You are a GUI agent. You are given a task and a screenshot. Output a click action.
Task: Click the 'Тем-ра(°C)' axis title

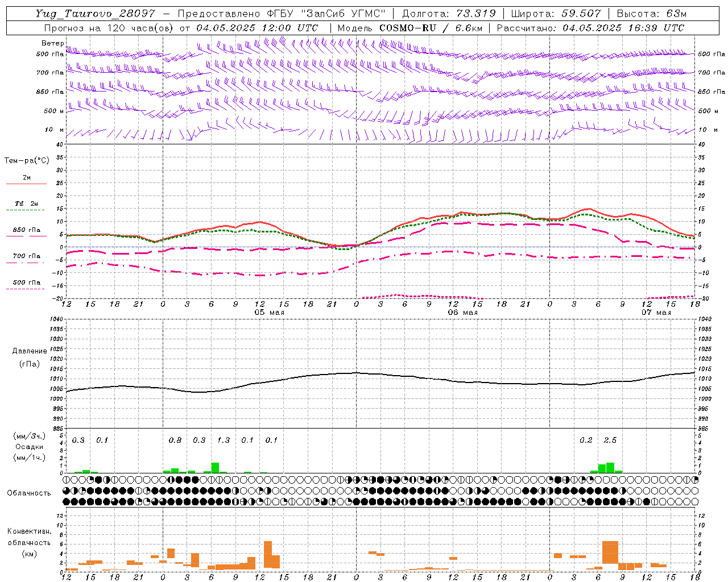(27, 161)
